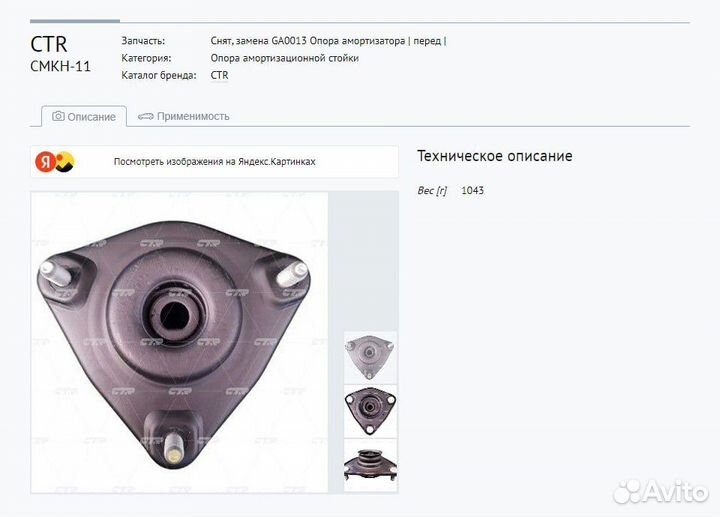Click the large strut mount product photo
This screenshot has height=517, width=720.
(179, 341)
